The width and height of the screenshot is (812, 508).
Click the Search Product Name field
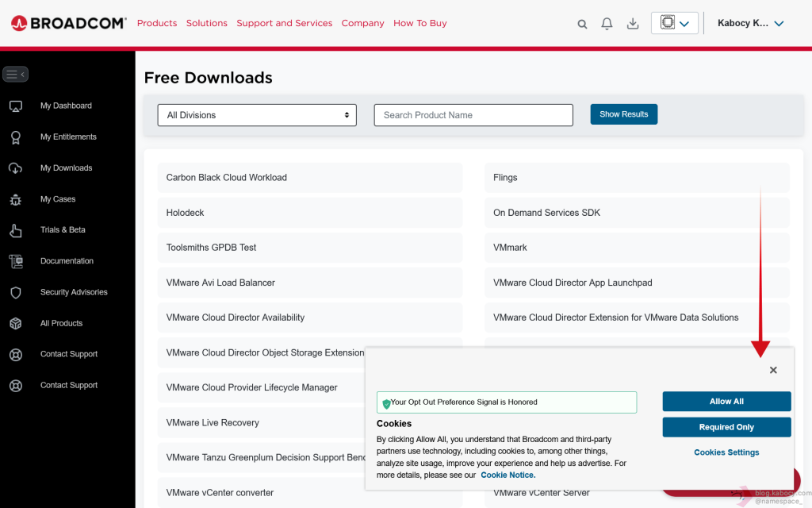473,115
